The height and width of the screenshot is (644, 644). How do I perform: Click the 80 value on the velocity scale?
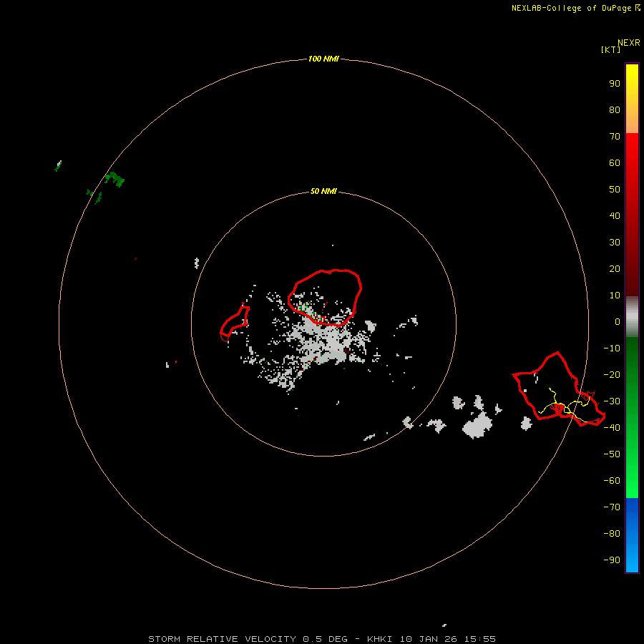pyautogui.click(x=615, y=110)
